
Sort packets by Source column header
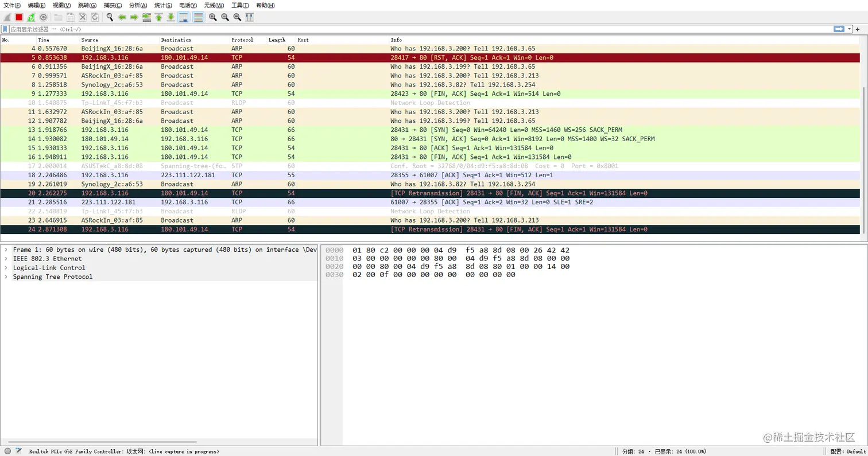tap(119, 40)
